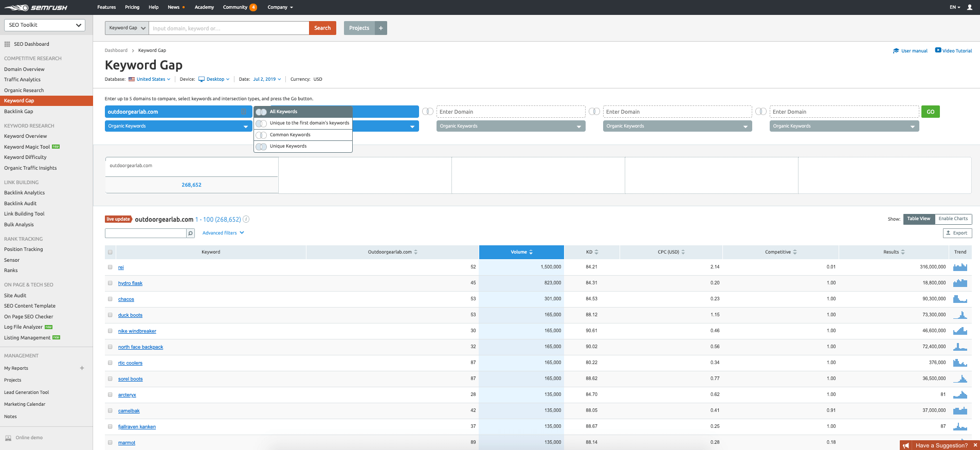The height and width of the screenshot is (450, 980).
Task: Click trend chart for hydro flask row
Action: (960, 283)
